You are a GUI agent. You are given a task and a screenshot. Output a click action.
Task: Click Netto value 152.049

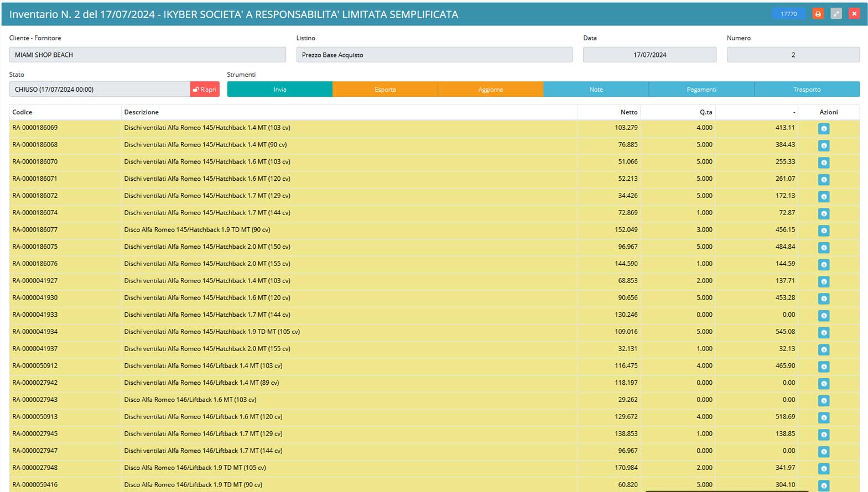(626, 229)
